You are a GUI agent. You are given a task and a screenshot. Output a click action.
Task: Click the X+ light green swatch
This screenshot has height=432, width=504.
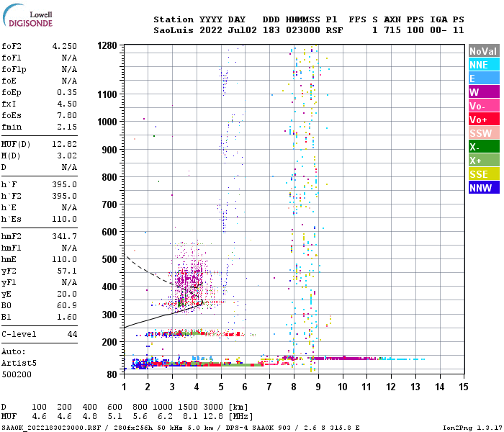[484, 161]
